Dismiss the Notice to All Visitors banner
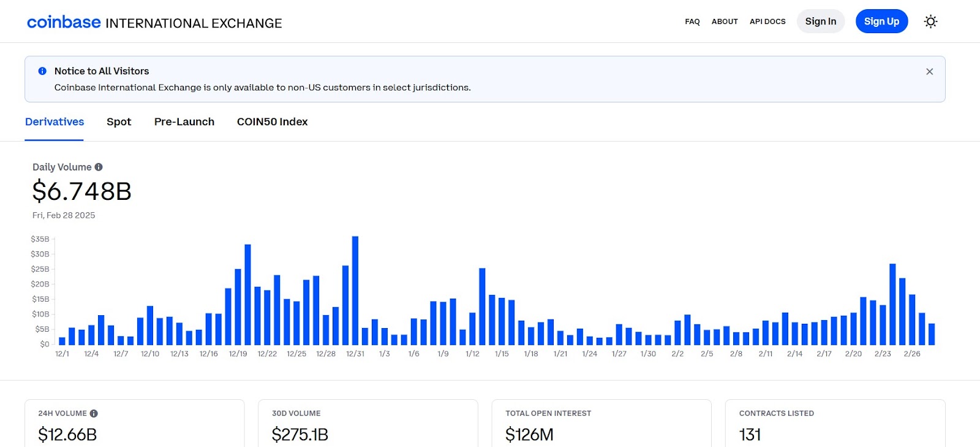 929,72
